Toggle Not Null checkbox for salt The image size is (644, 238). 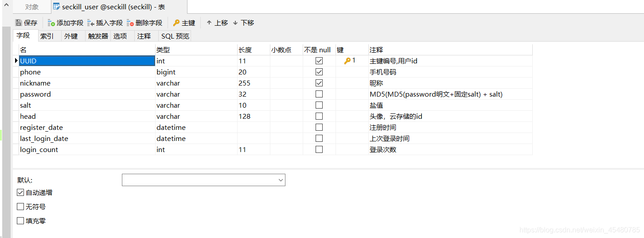[x=319, y=105]
